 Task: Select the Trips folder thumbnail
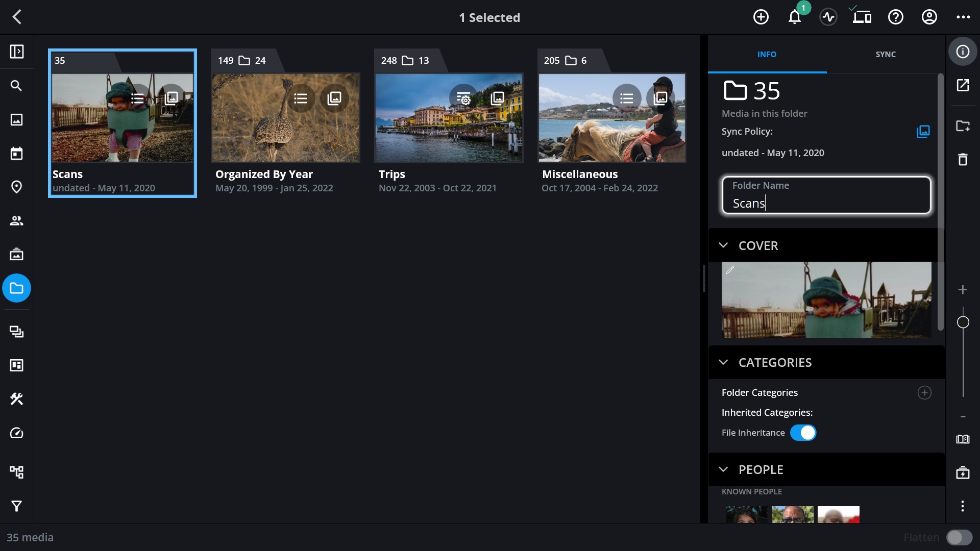click(449, 118)
